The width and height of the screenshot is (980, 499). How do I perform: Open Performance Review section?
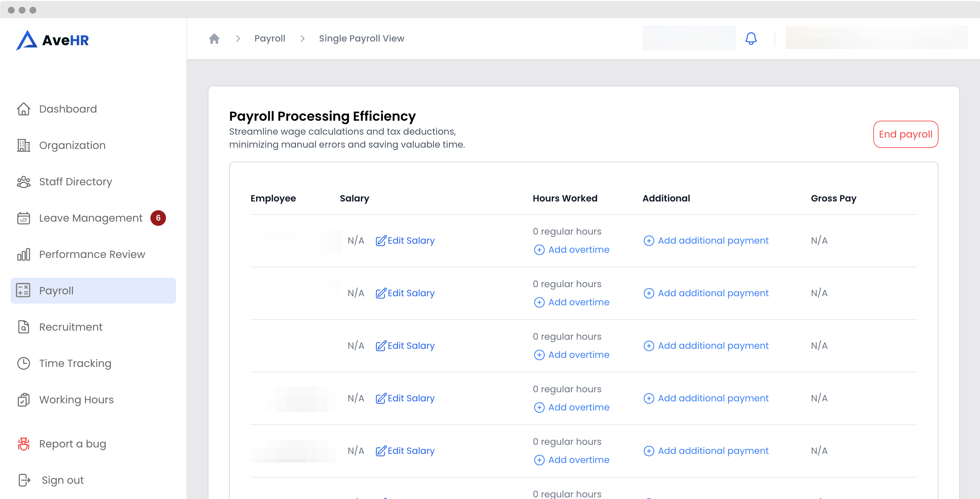coord(92,254)
